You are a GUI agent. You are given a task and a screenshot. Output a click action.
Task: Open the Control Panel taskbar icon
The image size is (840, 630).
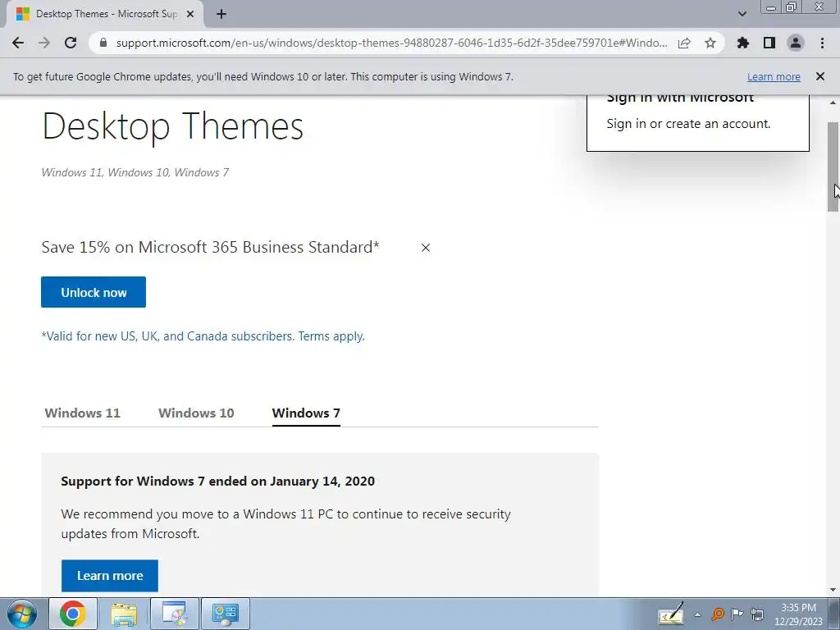[x=225, y=614]
